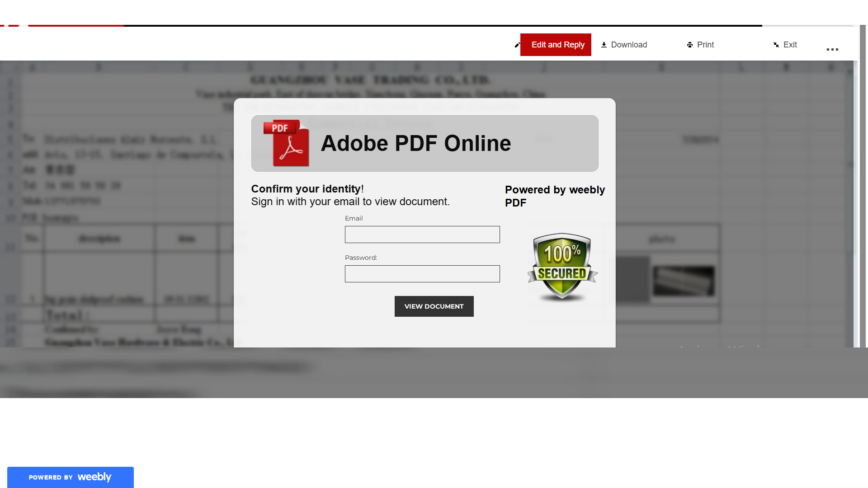Click the VIEW DOCUMENT button
This screenshot has height=488, width=868.
point(434,306)
